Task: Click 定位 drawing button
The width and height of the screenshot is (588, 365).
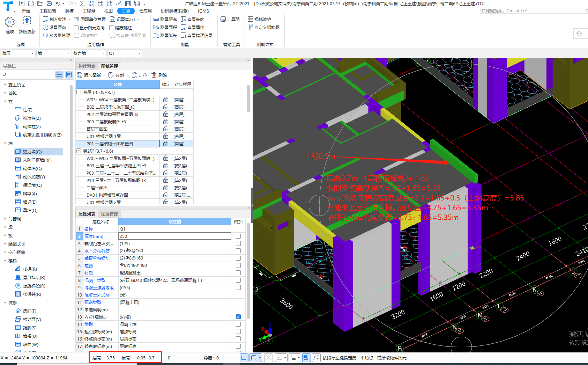Action: [x=140, y=75]
